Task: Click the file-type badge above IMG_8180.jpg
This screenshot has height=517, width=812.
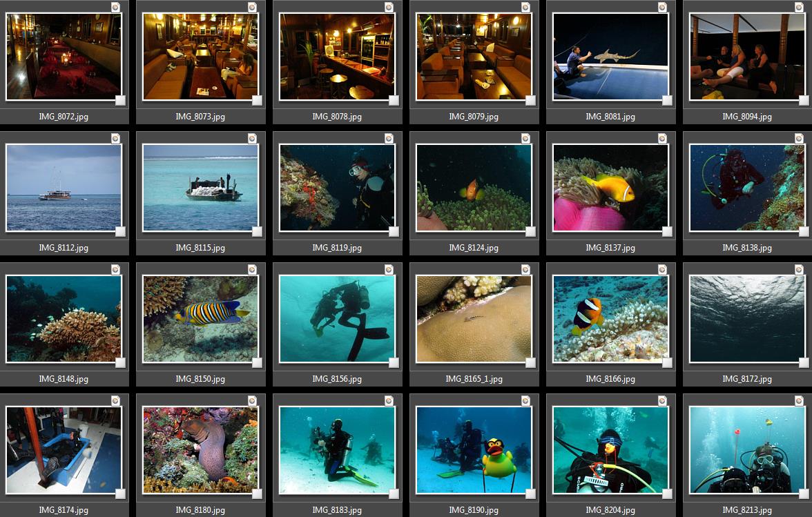Action: (252, 400)
